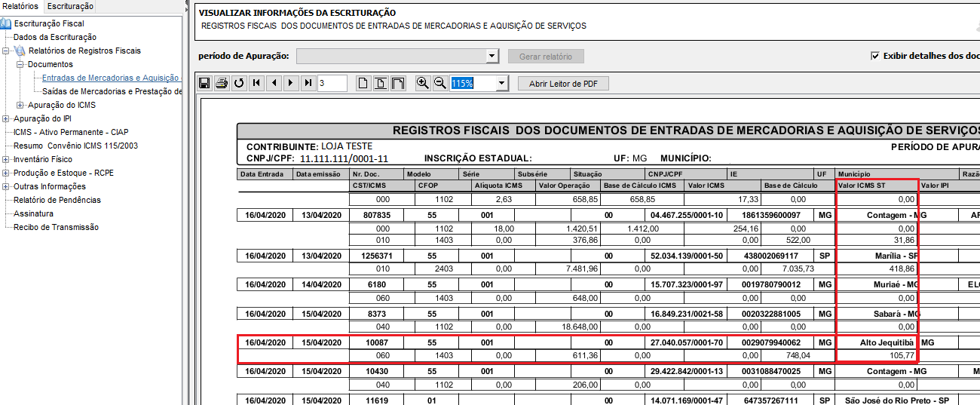Viewport: 980px width, 405px height.
Task: Open the 'período de Apuração' dropdown
Action: click(x=492, y=56)
